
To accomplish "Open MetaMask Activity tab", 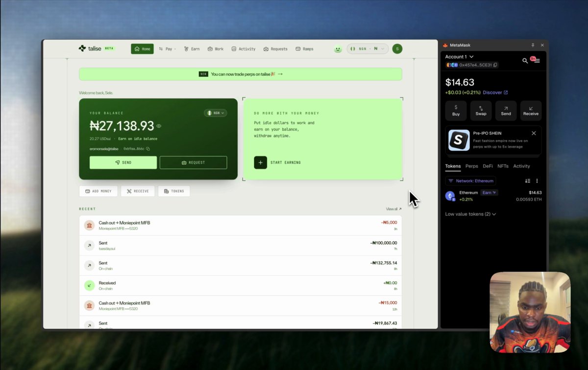I will pyautogui.click(x=521, y=166).
